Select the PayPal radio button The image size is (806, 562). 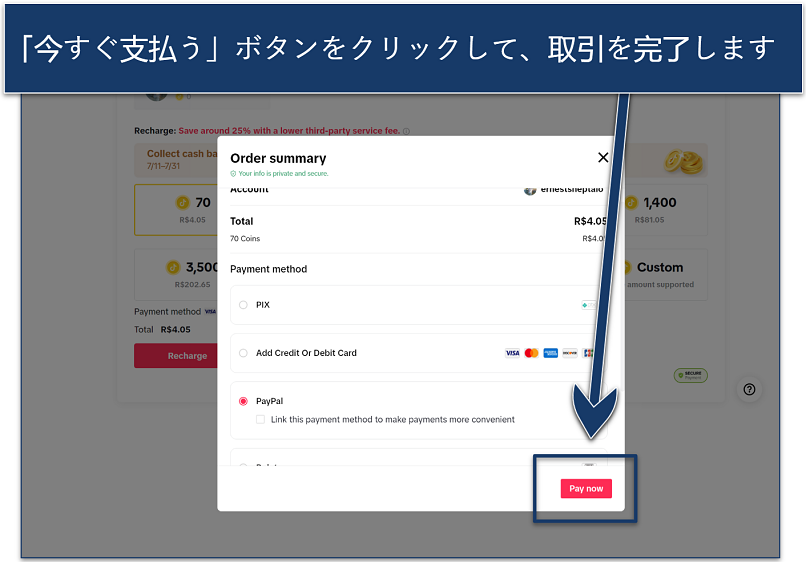coord(243,401)
